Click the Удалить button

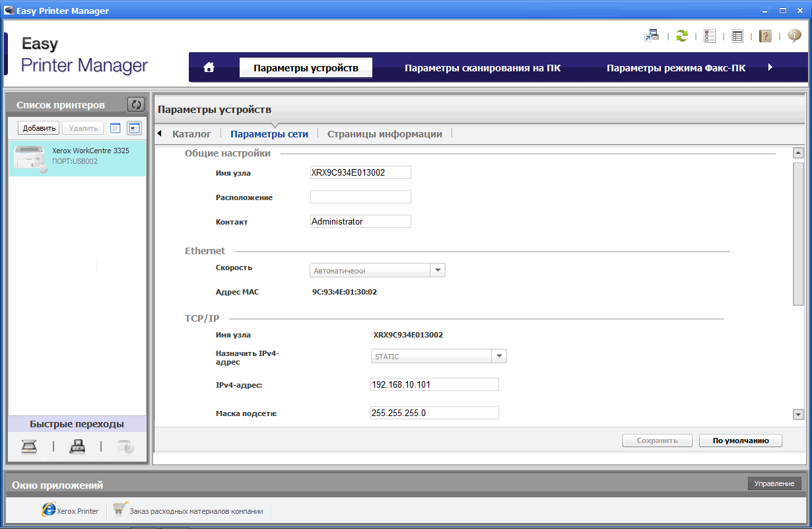(83, 128)
